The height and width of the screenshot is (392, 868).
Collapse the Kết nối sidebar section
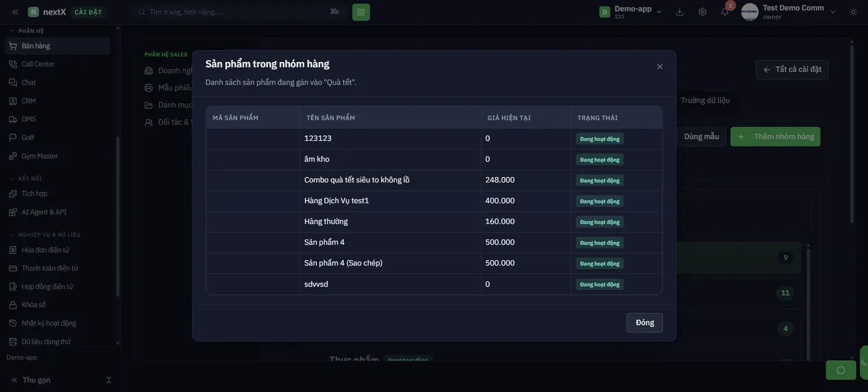pyautogui.click(x=25, y=179)
